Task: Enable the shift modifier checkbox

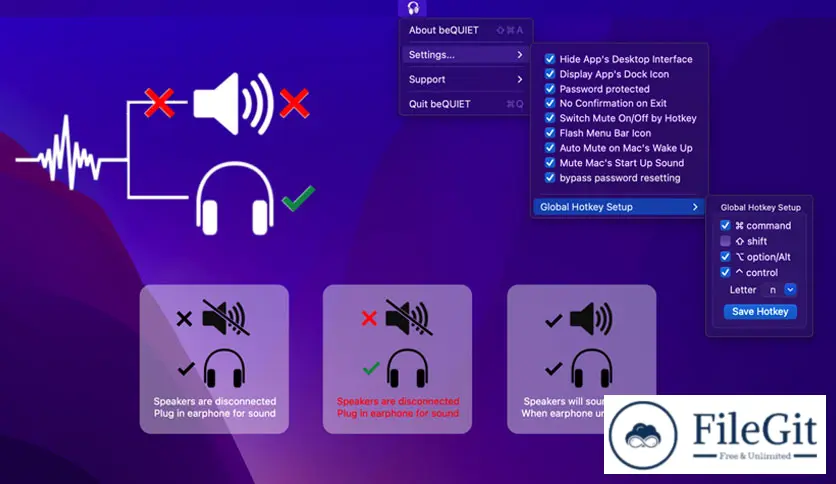Action: pyautogui.click(x=725, y=241)
